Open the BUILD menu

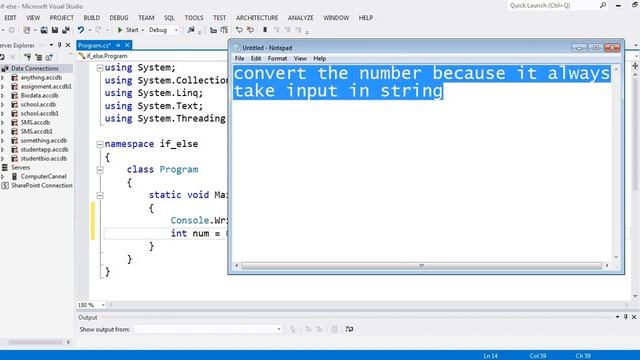pos(91,18)
